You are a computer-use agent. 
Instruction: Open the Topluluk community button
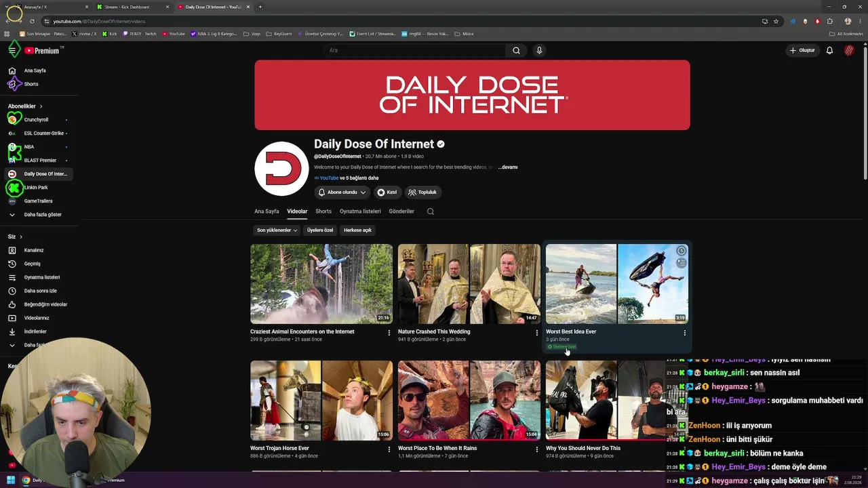click(x=423, y=192)
